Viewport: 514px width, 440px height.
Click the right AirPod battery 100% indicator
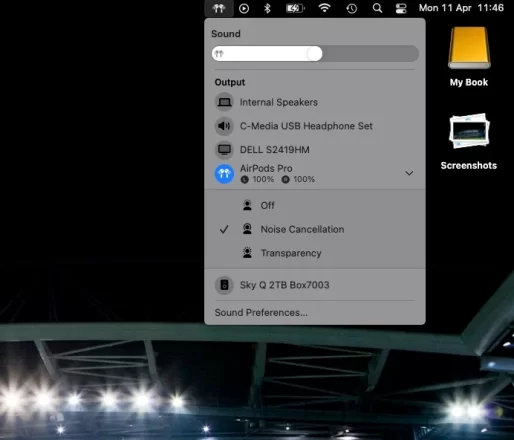pos(298,179)
